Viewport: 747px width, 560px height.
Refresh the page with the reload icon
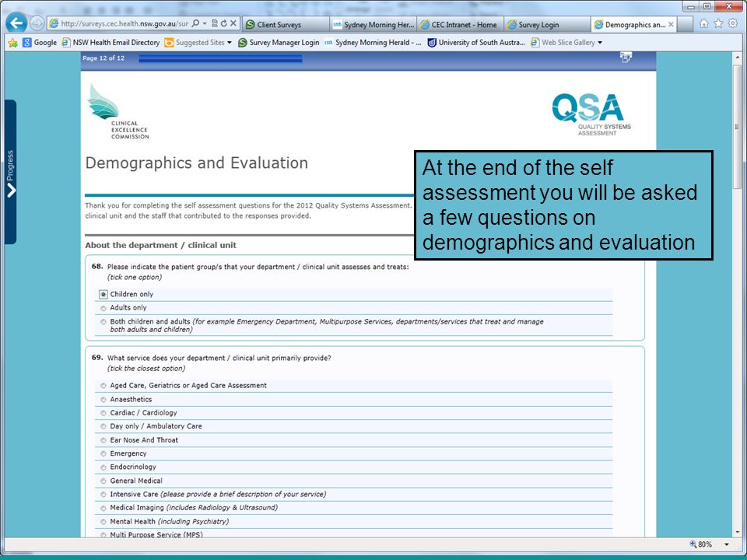click(x=223, y=23)
